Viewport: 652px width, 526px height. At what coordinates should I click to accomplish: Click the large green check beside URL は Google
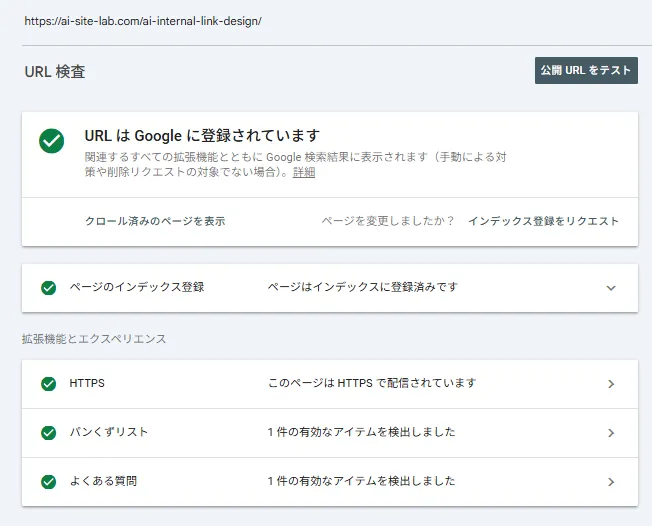(x=52, y=141)
